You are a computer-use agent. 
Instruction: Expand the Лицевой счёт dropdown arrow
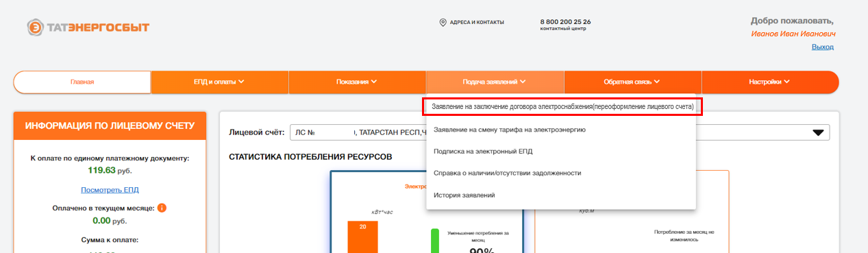817,132
